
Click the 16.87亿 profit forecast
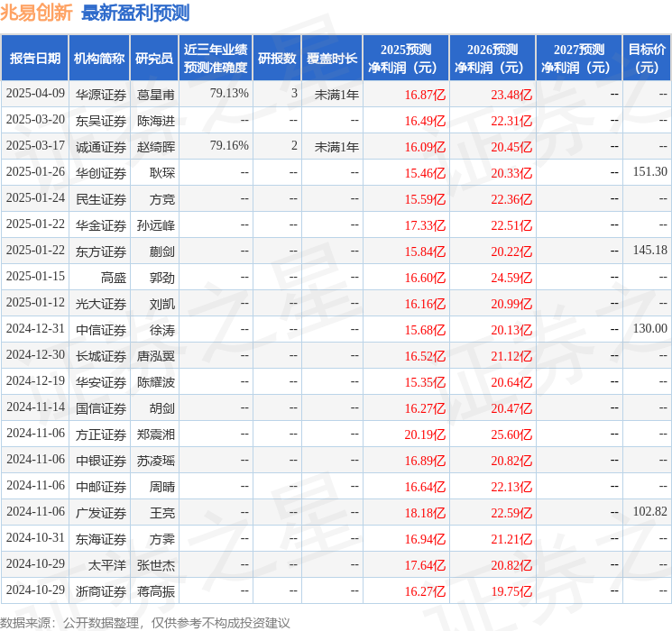425,95
